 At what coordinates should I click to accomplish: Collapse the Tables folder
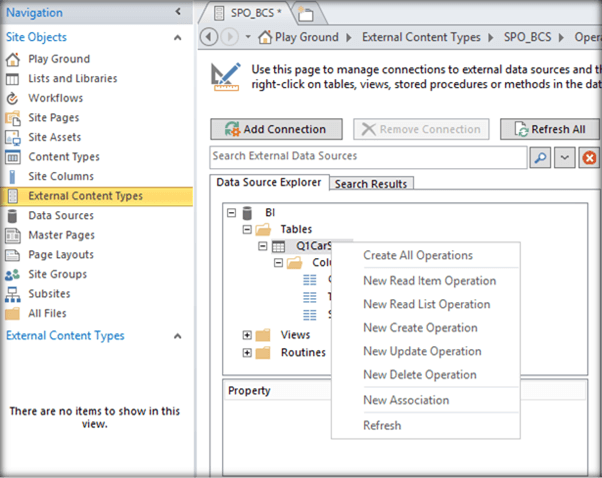click(x=247, y=230)
